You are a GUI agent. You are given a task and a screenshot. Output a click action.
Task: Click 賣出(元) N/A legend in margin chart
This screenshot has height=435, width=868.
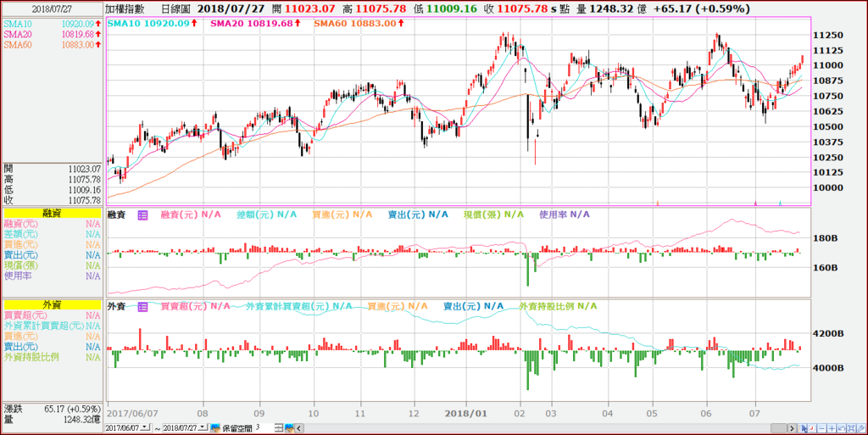(x=418, y=215)
